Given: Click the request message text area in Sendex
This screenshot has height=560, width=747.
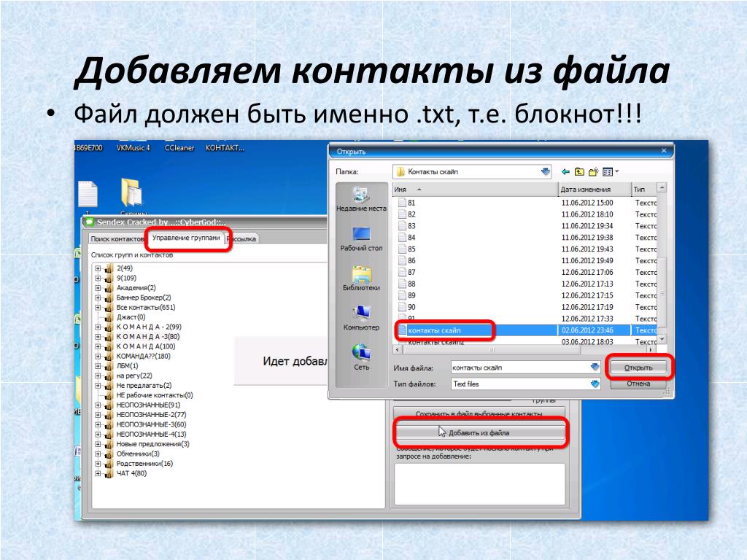Looking at the screenshot, I should coord(480,484).
